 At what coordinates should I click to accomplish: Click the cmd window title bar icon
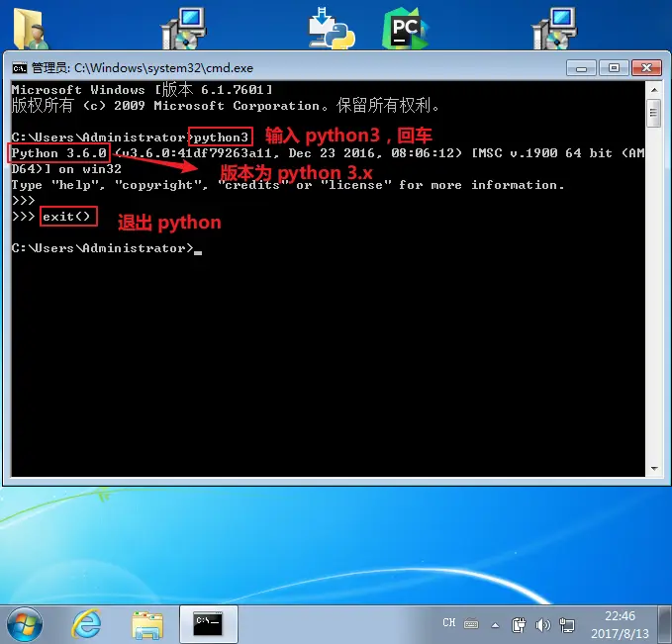tap(19, 67)
